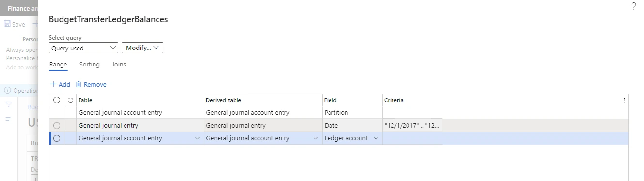Click the Operations info circle icon
Screen dimensions: 644x181
pyautogui.click(x=7, y=90)
